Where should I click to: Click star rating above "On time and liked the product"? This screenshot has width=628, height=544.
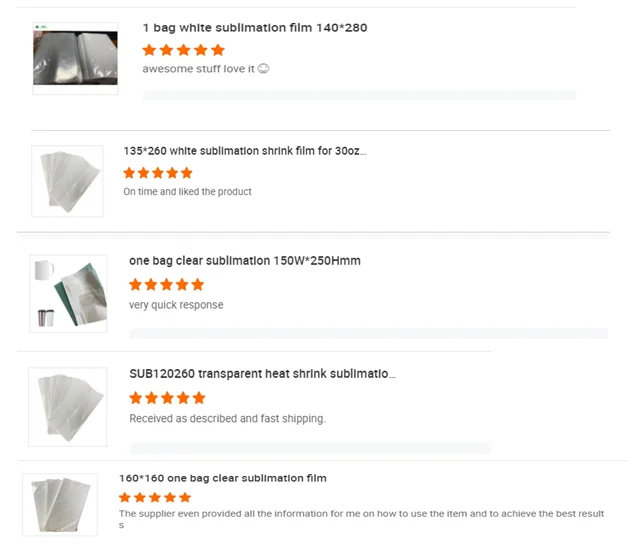157,172
